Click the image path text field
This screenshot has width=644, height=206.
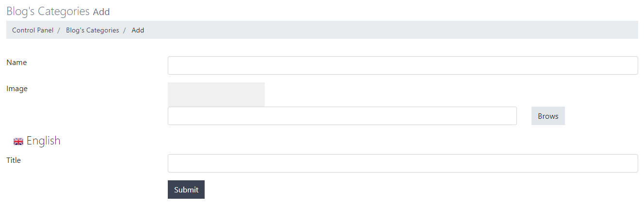click(x=342, y=116)
